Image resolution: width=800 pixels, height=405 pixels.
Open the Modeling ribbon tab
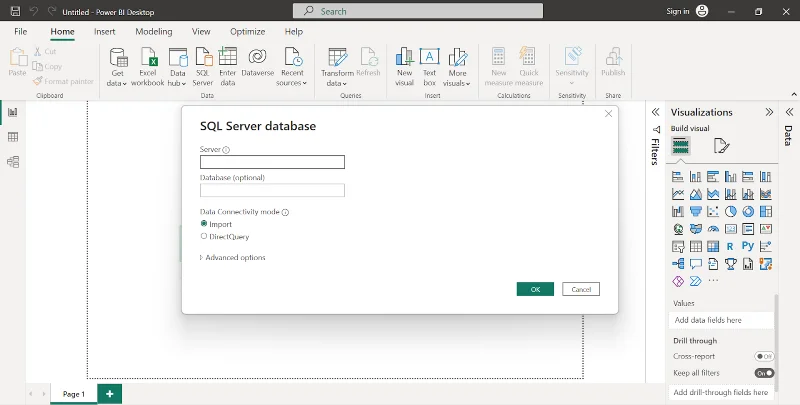[x=154, y=32]
